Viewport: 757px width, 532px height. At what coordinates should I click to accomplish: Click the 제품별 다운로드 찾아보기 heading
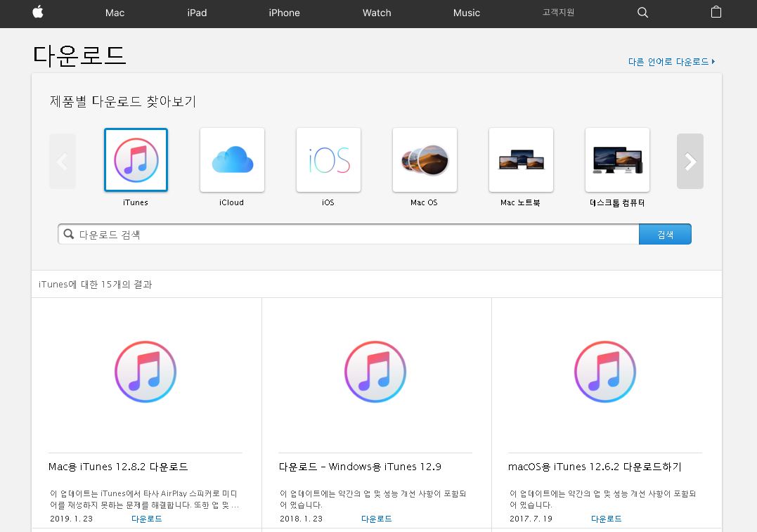click(123, 101)
